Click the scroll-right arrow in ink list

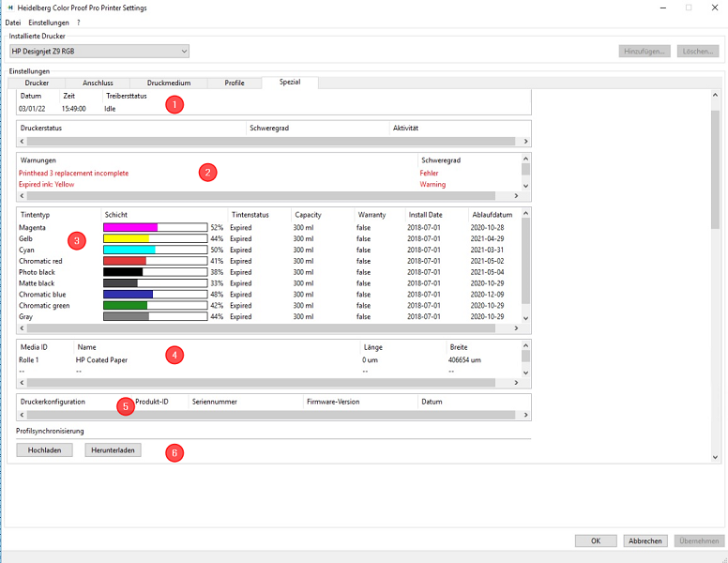516,328
